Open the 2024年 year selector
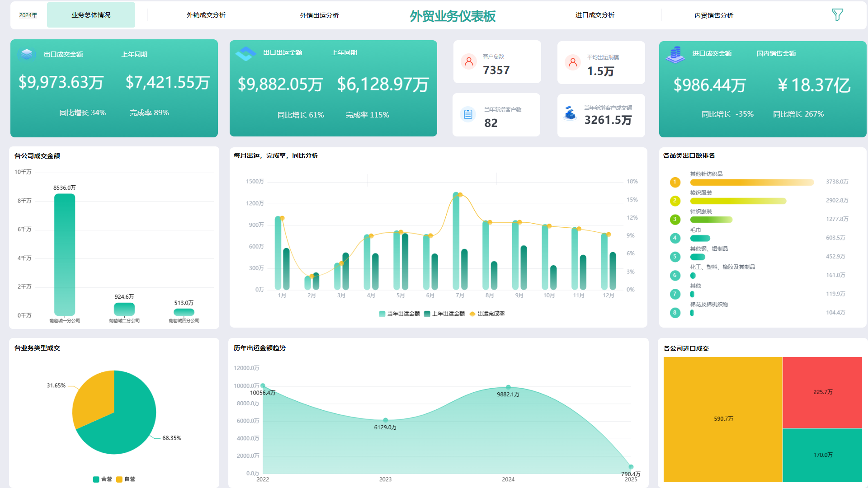The width and height of the screenshot is (868, 488). pos(28,15)
